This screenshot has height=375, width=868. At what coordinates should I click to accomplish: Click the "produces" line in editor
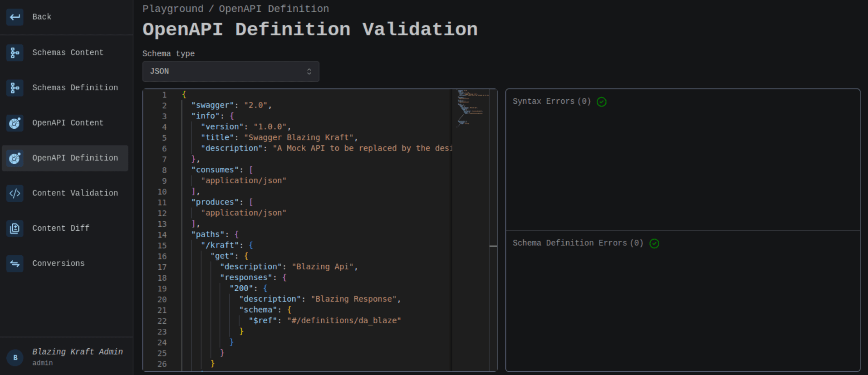[x=222, y=202]
